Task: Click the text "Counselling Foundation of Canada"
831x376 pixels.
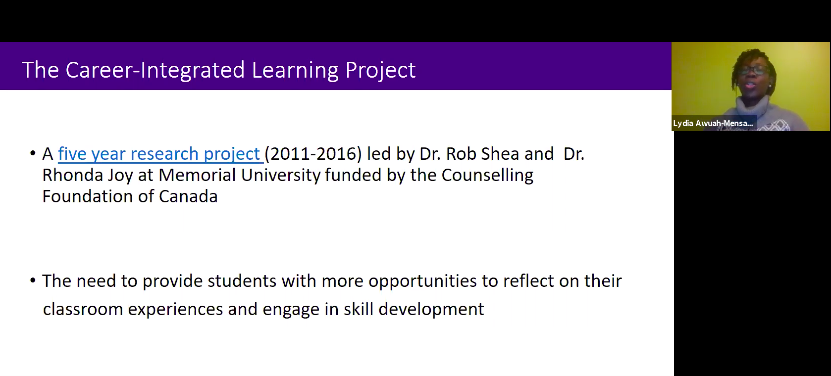Action: (x=288, y=186)
